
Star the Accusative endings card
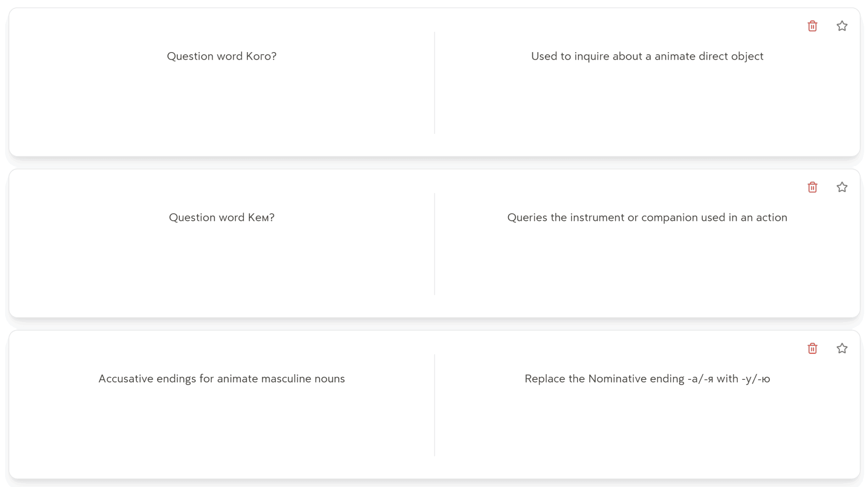click(842, 348)
